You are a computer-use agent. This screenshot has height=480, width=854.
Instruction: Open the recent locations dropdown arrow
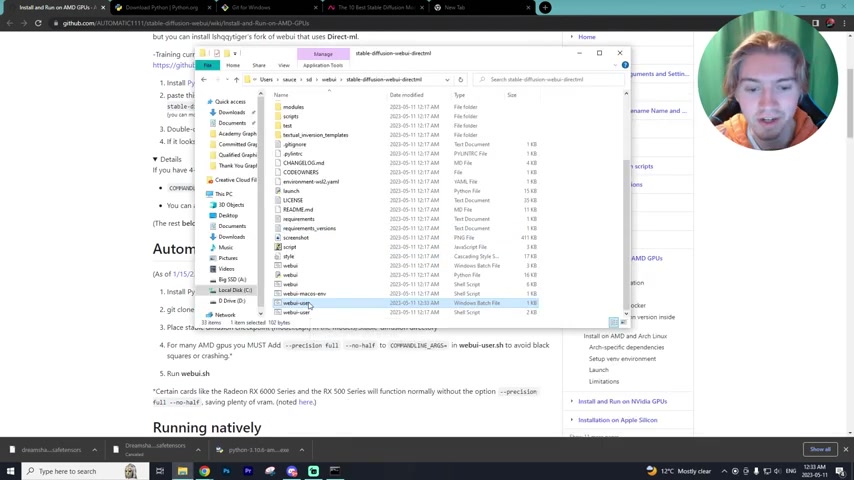227,80
